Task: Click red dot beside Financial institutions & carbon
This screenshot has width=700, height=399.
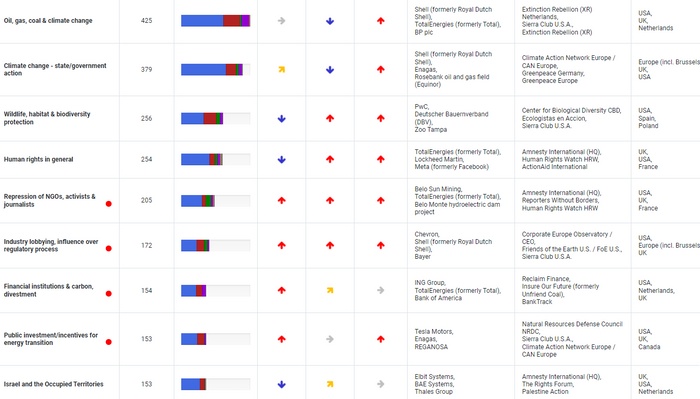Action: [x=108, y=294]
